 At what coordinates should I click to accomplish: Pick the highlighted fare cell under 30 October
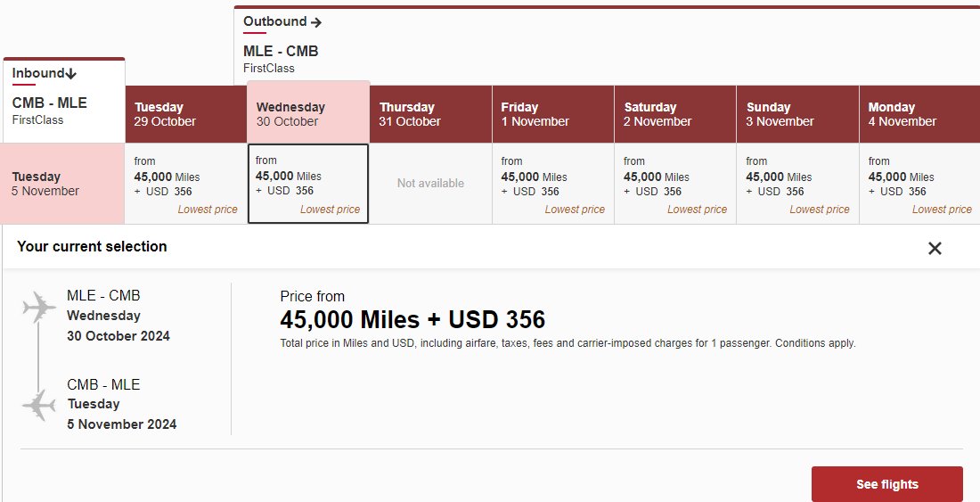point(308,184)
